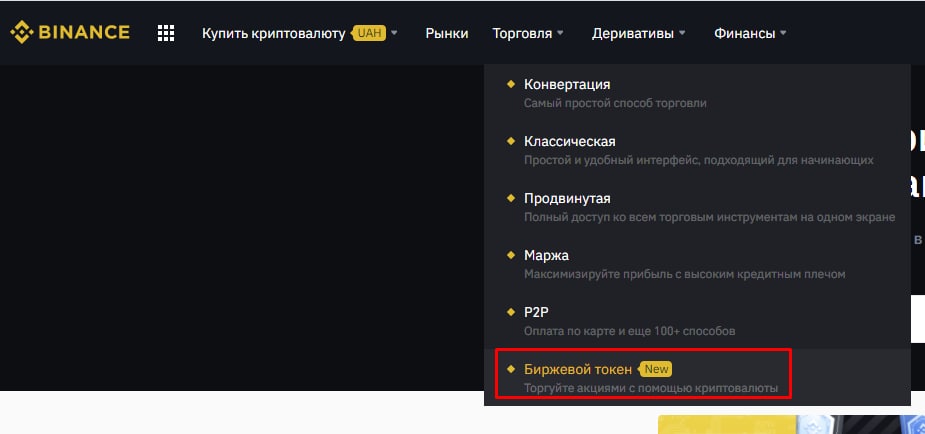Click text 'Самый простой способ торговли'
This screenshot has width=925, height=434.
click(x=615, y=103)
